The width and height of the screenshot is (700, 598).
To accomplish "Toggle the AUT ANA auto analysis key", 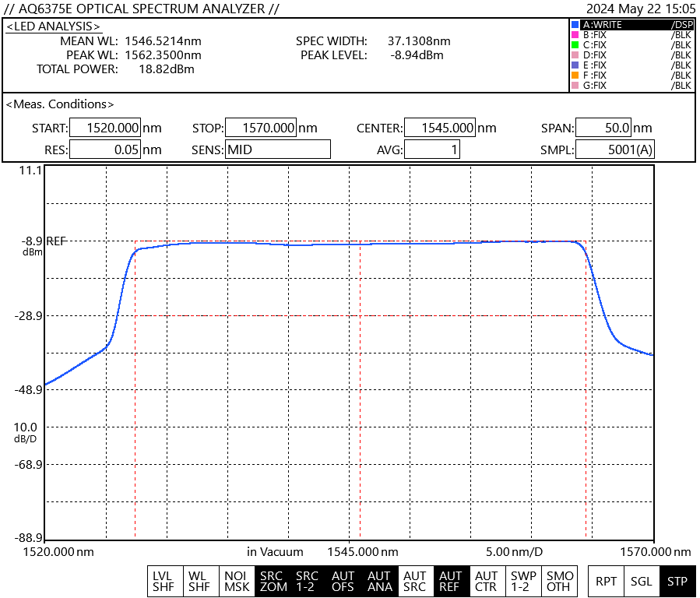I will click(379, 581).
